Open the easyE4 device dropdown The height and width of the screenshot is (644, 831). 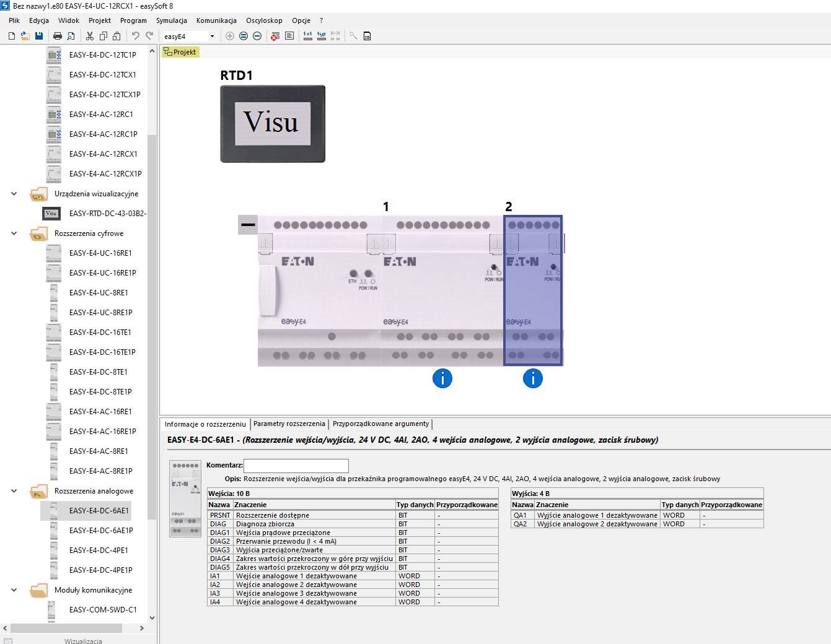tap(212, 37)
